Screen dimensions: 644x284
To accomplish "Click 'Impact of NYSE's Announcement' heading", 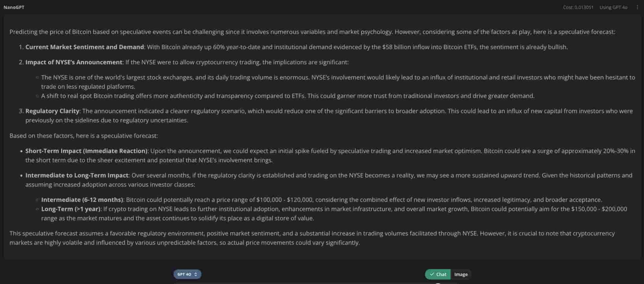I will (74, 62).
